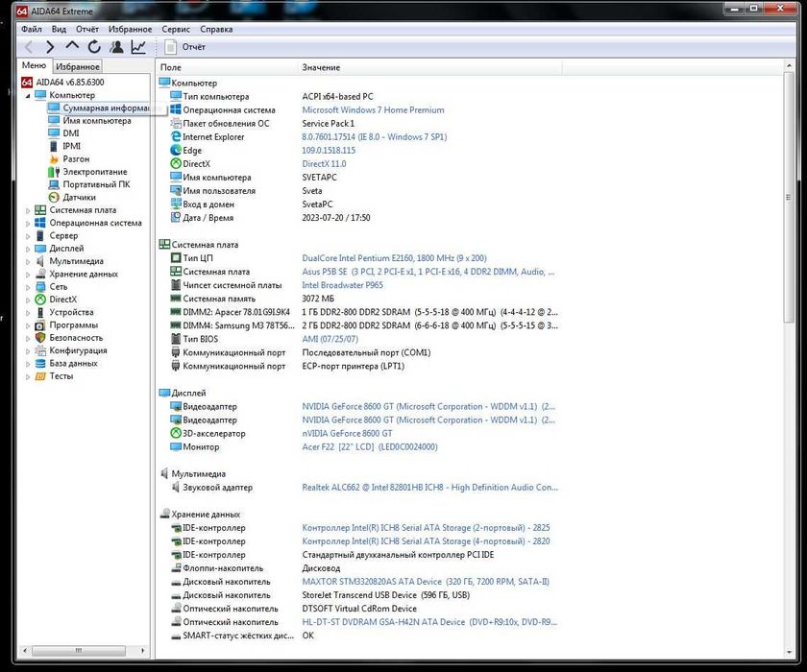Viewport: 807px width, 672px height.
Task: Click the Поле column header
Action: point(227,67)
